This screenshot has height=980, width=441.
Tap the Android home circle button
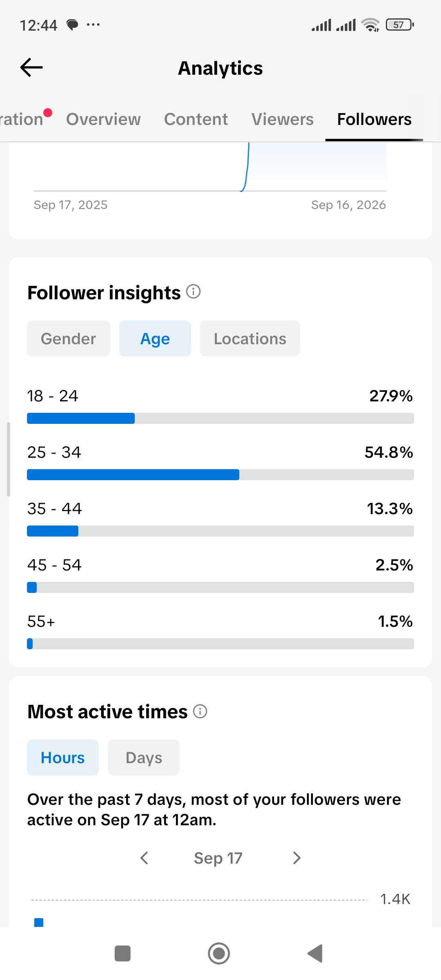219,953
